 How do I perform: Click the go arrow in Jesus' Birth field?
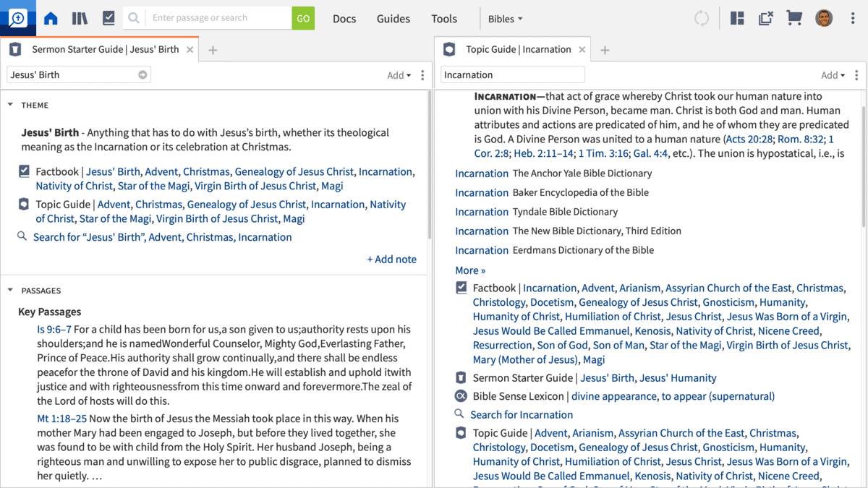point(142,75)
